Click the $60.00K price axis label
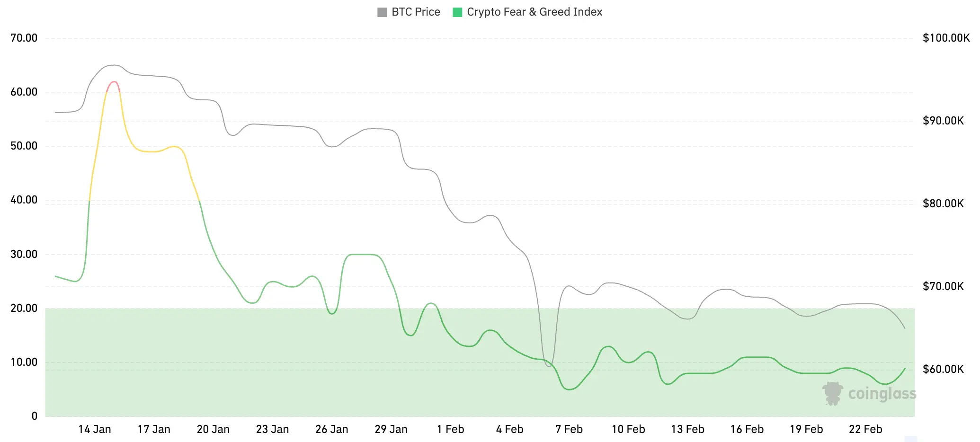The width and height of the screenshot is (980, 442). click(x=943, y=369)
